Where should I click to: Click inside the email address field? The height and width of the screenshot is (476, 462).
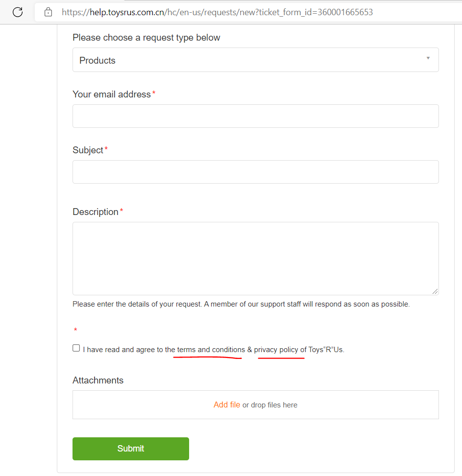[x=255, y=116]
